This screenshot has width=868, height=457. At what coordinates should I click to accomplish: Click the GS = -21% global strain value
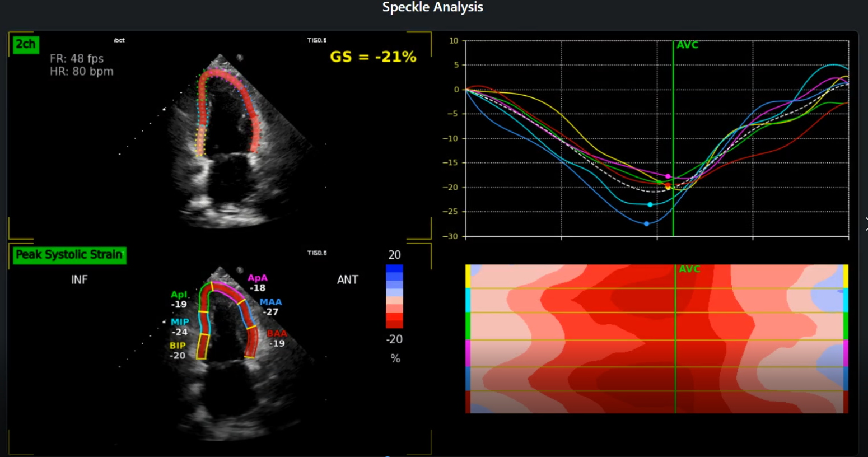373,57
